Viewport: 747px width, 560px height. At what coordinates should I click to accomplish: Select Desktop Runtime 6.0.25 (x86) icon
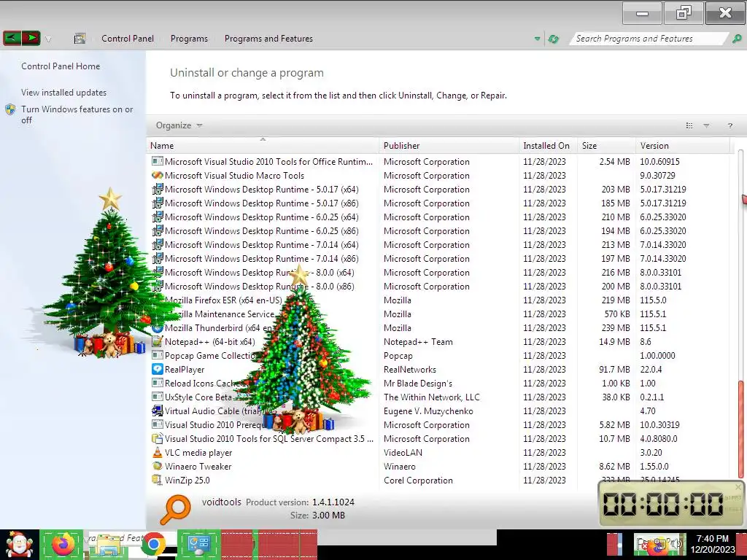pos(158,230)
